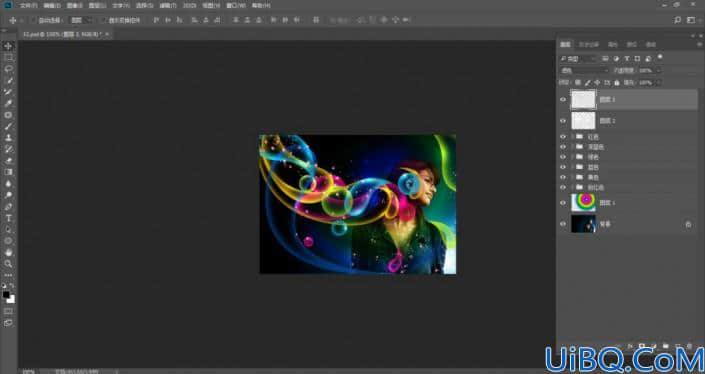
Task: Open the layer kind filter dropdown
Action: coord(578,59)
